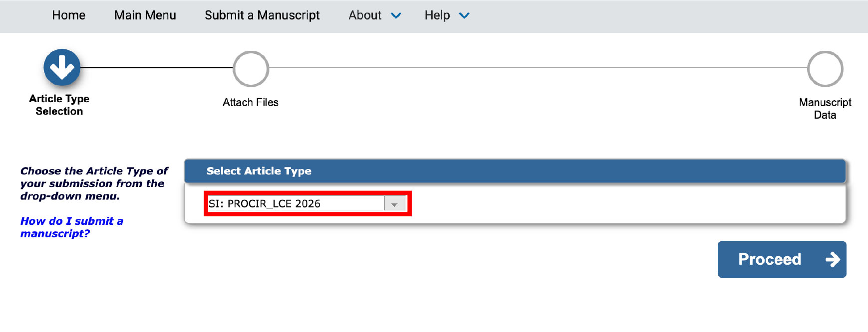Click the progress line before Attach Files
The image size is (868, 332).
[x=157, y=67]
